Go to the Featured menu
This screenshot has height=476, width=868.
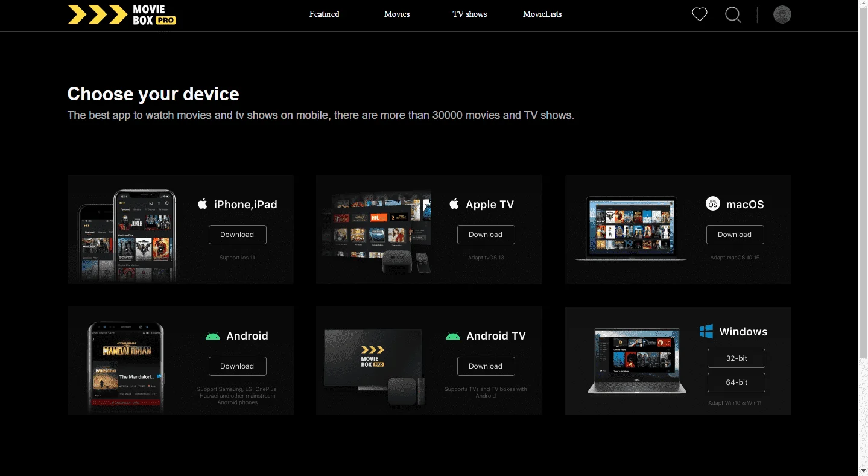click(x=325, y=14)
